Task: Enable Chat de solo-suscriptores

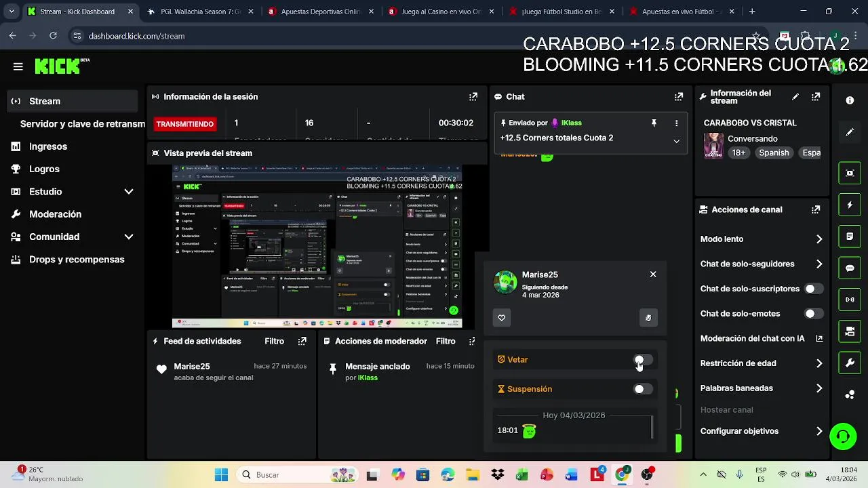Action: (814, 289)
